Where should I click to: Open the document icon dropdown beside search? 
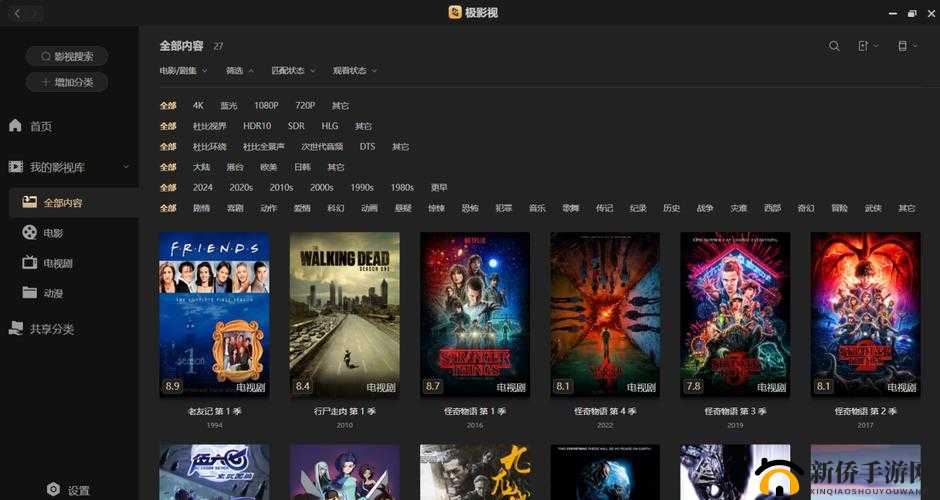coord(867,46)
